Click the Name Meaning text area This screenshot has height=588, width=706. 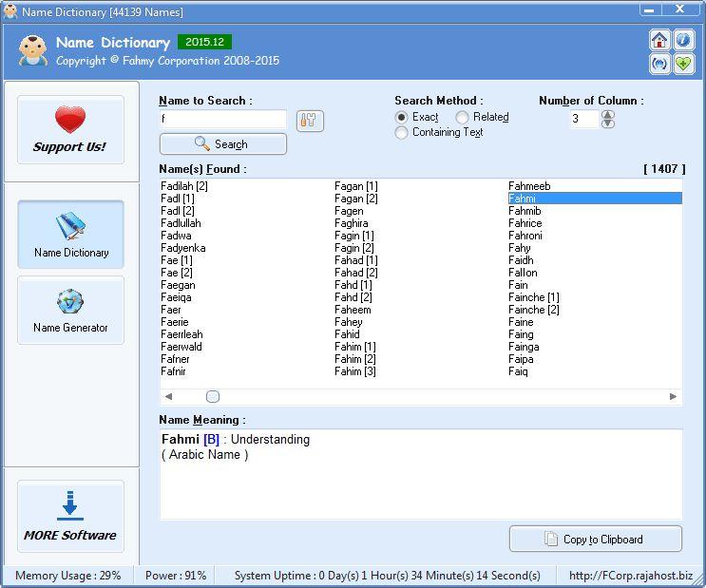click(421, 474)
